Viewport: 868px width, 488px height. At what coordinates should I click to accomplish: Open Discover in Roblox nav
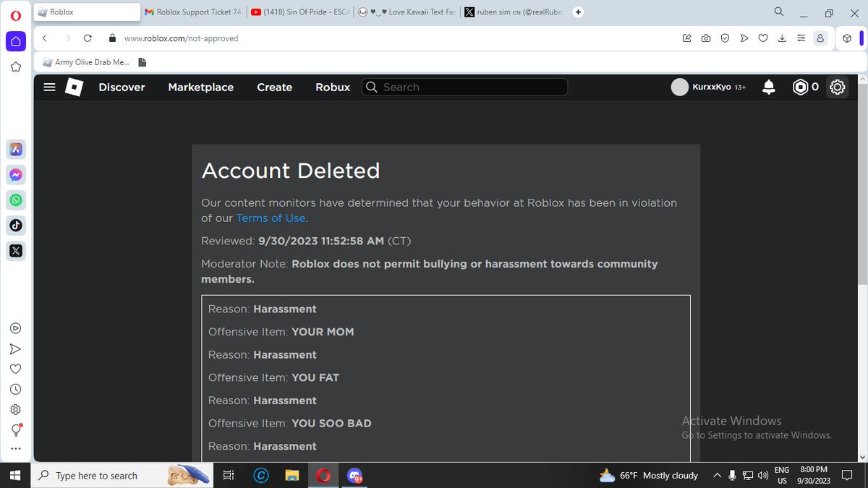(122, 87)
